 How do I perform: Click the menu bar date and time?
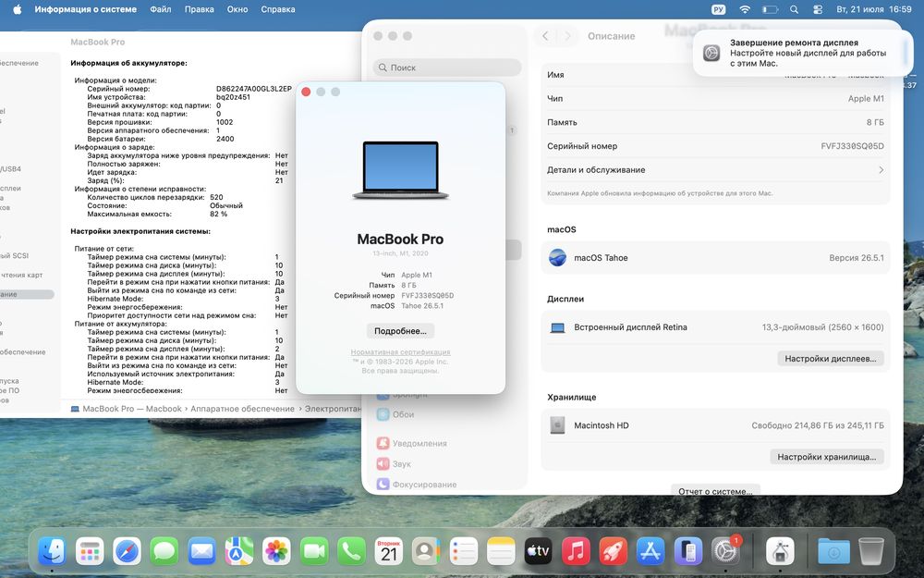click(x=874, y=9)
